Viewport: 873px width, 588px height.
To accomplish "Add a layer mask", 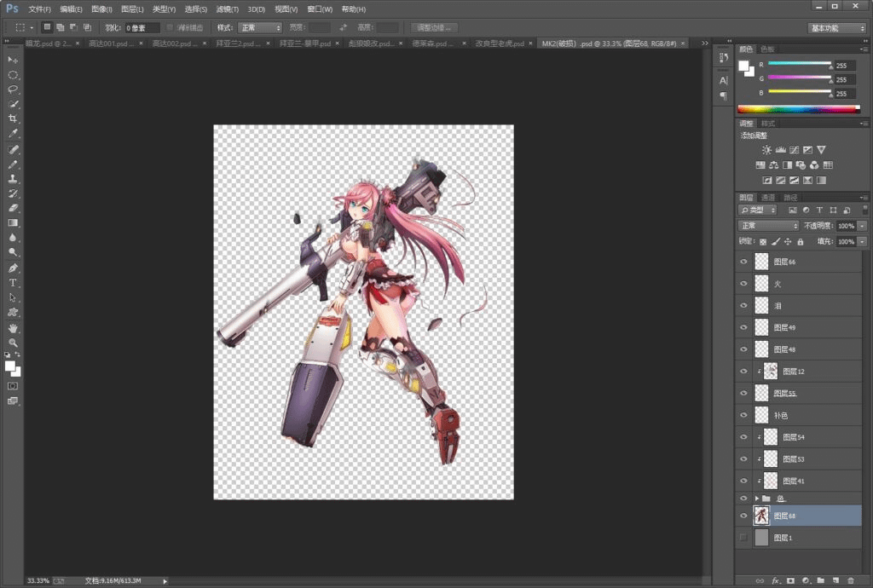I will pos(790,581).
